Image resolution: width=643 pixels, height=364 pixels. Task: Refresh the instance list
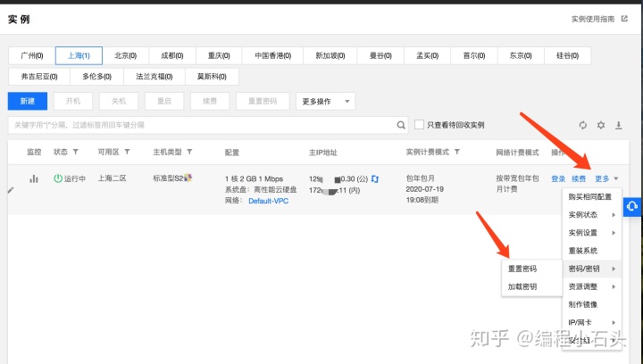pos(582,125)
